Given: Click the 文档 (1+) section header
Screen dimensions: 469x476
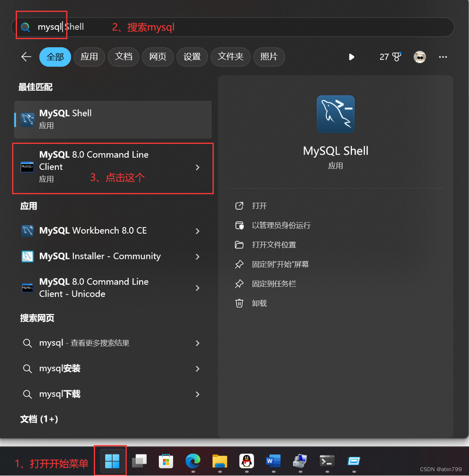Looking at the screenshot, I should pyautogui.click(x=39, y=419).
